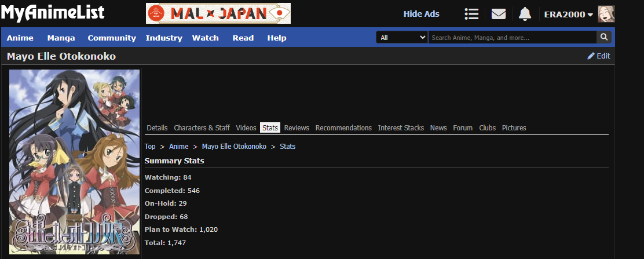Click the Total: 1,747 stat
Viewport: 644px width, 259px height.
click(165, 243)
